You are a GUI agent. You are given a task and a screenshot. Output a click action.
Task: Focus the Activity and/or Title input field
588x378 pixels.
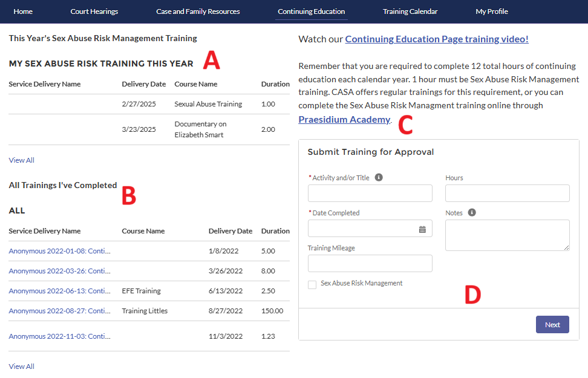pos(370,194)
